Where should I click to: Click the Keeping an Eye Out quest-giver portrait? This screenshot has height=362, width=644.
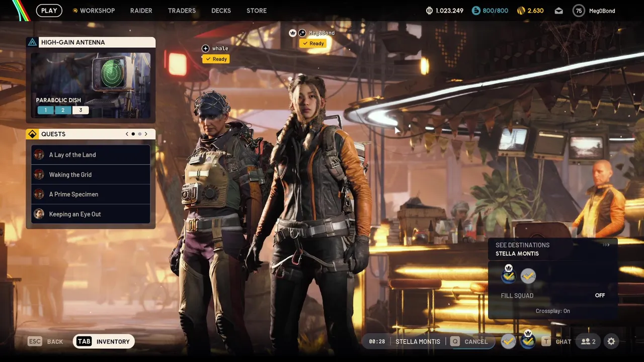click(x=39, y=214)
